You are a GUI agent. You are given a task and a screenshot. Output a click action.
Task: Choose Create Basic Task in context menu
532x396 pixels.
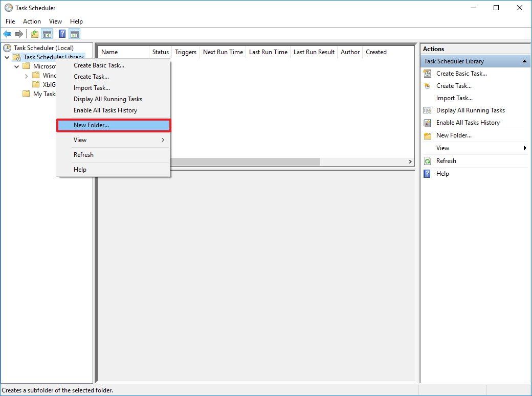tap(114, 65)
